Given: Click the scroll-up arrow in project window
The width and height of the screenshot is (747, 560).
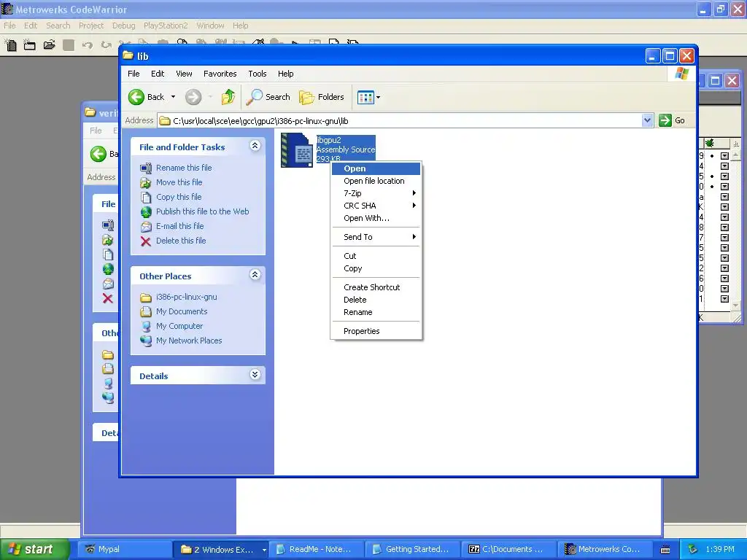Looking at the screenshot, I should pyautogui.click(x=735, y=155).
